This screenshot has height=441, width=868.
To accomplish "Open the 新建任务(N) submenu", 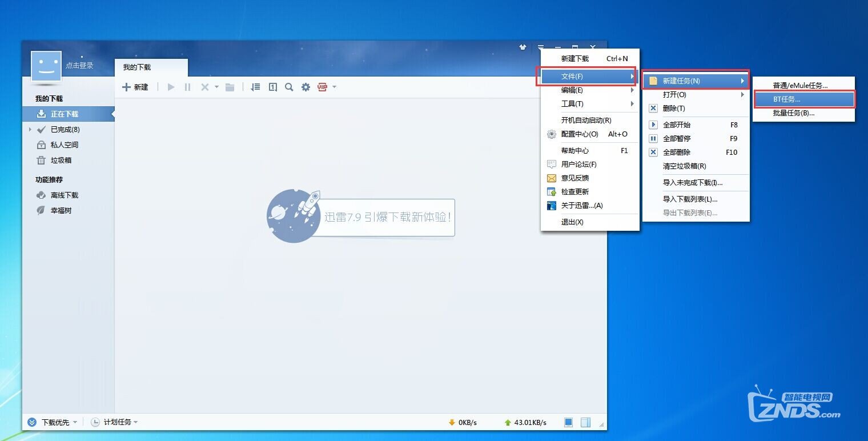I will click(x=696, y=81).
